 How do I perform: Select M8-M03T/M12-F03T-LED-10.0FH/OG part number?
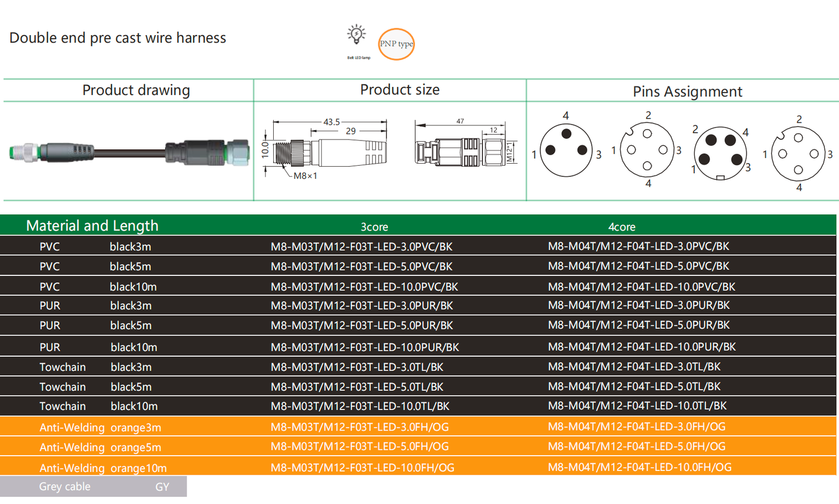[x=362, y=467]
